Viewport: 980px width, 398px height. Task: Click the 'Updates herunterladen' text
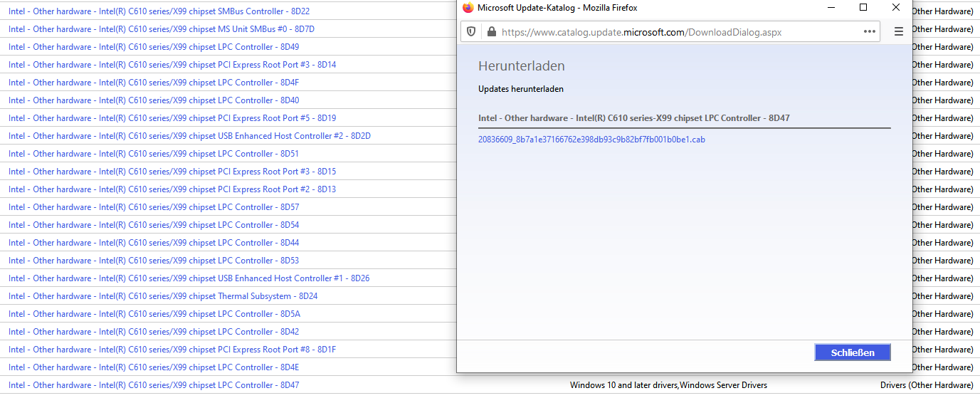pyautogui.click(x=521, y=90)
